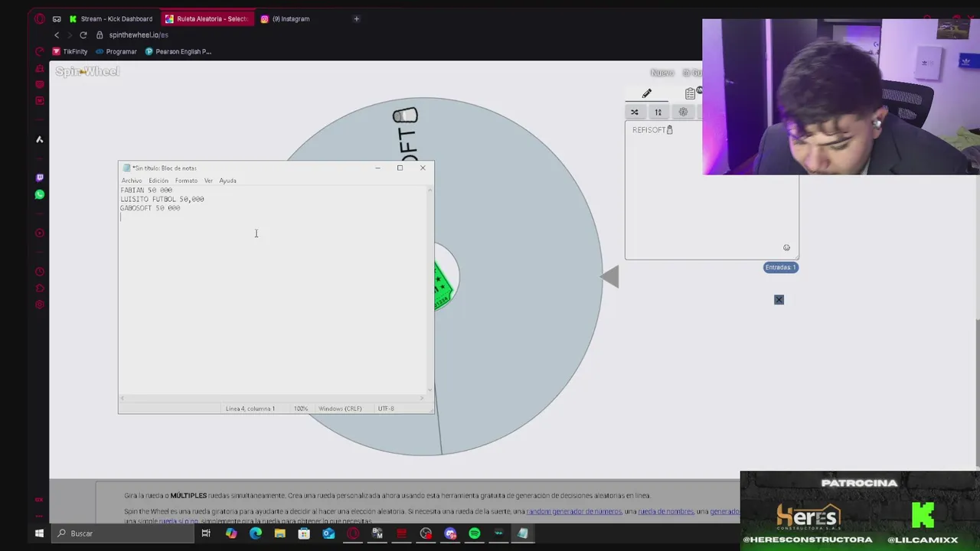Switch to Stream - Kick Dashboard tab
Viewport: 980px width, 551px height.
(x=111, y=19)
